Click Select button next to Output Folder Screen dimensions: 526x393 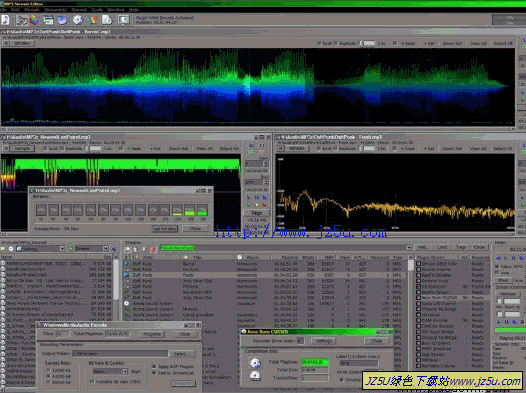[x=181, y=354]
